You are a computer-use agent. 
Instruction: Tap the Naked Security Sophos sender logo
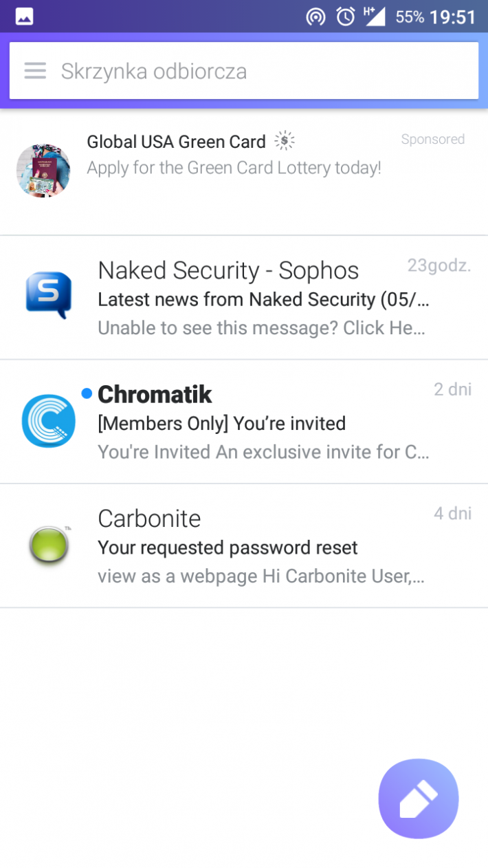pos(48,295)
